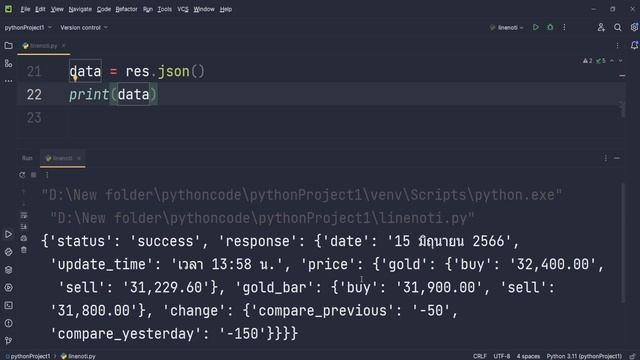Open Services tool window icon

click(x=8, y=288)
